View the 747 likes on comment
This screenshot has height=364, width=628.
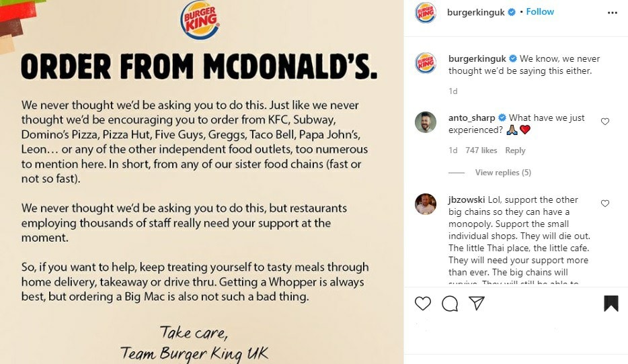pos(481,150)
